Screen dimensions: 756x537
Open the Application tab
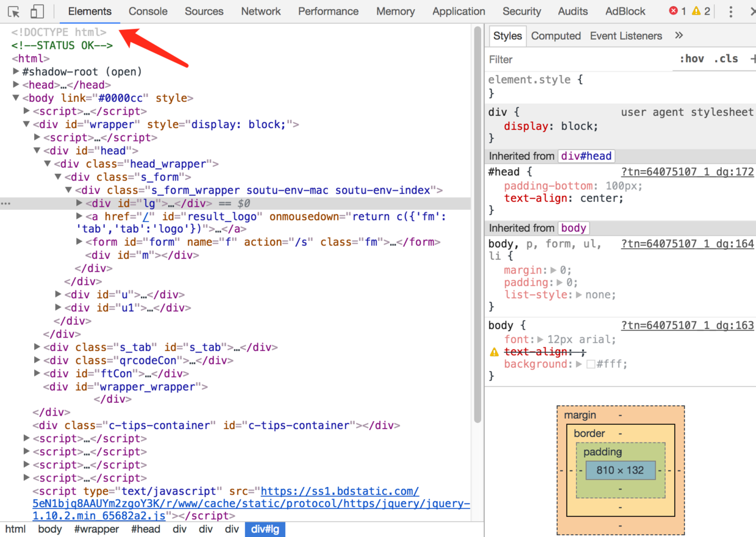point(459,11)
